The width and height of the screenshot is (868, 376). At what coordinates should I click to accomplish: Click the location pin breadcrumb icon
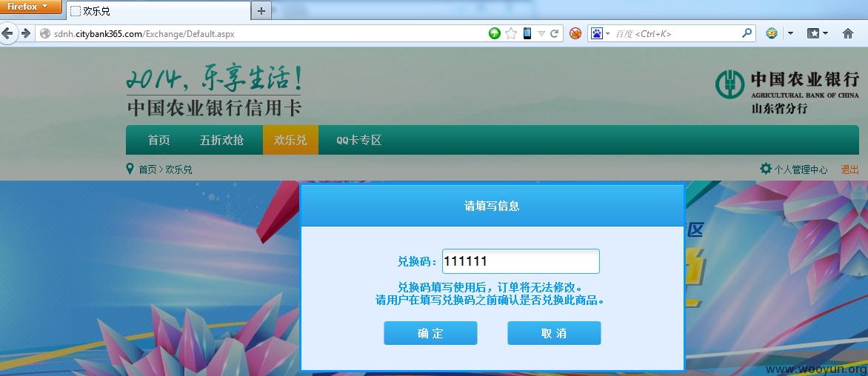(130, 169)
